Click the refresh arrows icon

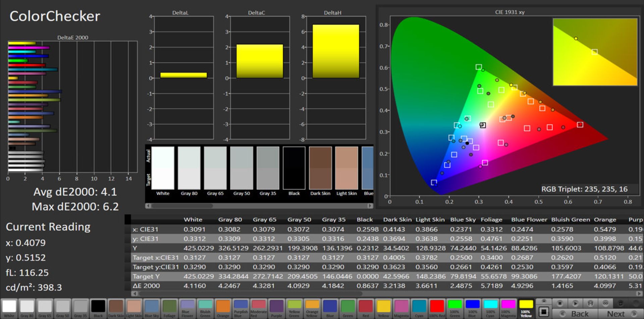tap(621, 303)
